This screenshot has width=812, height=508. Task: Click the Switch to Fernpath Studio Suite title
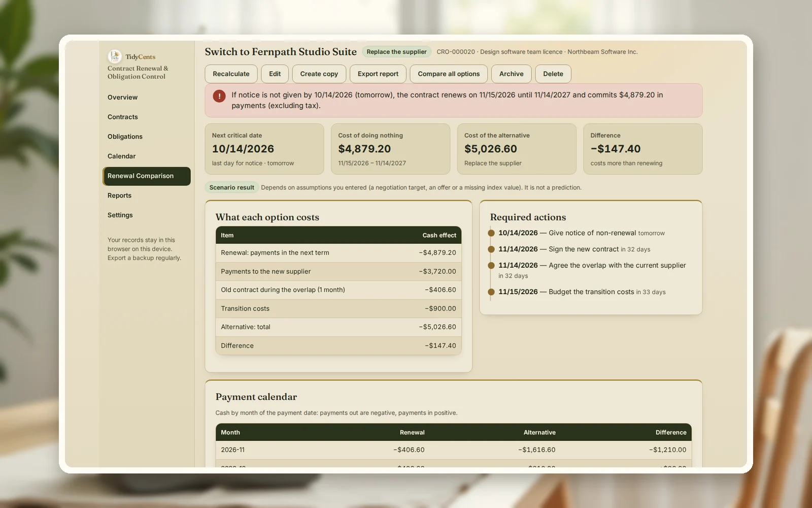[x=281, y=52]
